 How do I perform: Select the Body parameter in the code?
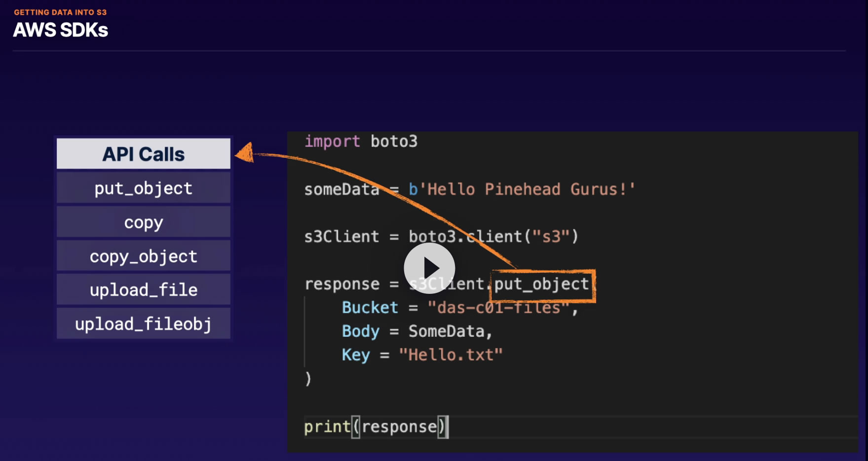[361, 331]
